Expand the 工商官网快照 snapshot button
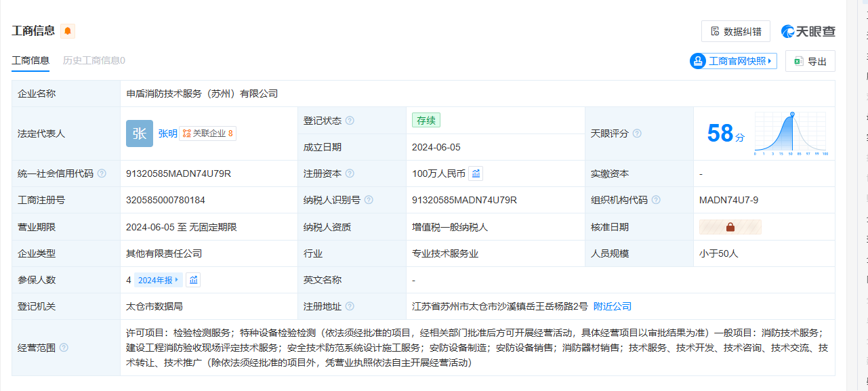This screenshot has width=868, height=391. tap(733, 61)
